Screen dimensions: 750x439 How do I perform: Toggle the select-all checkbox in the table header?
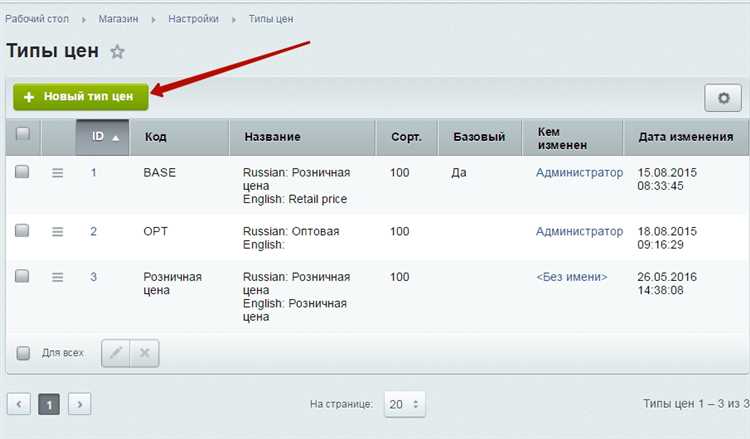point(22,133)
